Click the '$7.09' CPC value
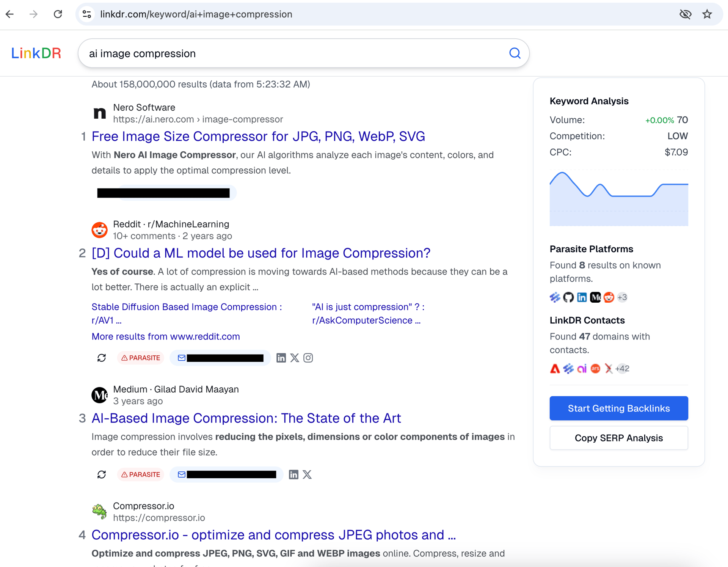 pos(676,152)
